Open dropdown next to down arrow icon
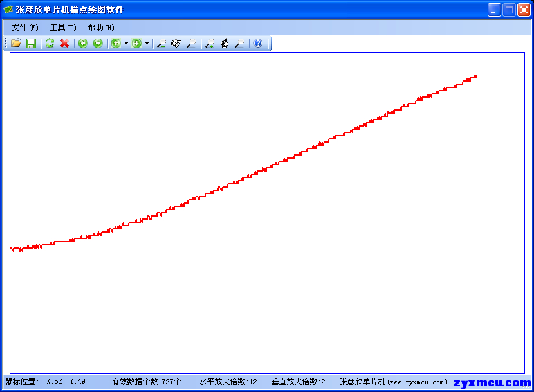534x392 pixels. pyautogui.click(x=147, y=43)
